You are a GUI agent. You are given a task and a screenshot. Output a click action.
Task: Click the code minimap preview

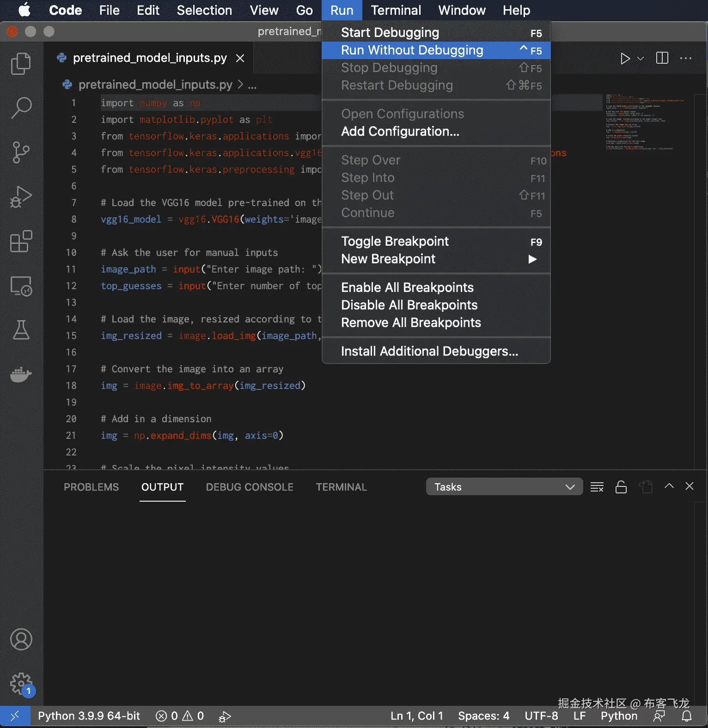pyautogui.click(x=645, y=122)
